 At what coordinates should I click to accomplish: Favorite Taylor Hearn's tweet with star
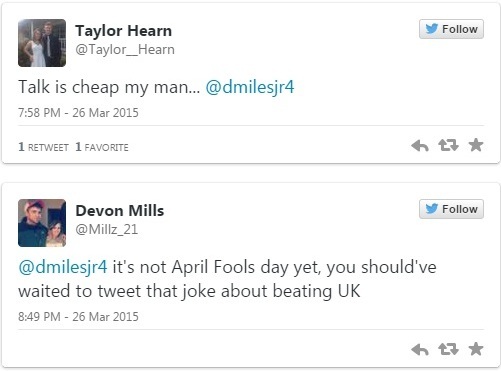[476, 145]
